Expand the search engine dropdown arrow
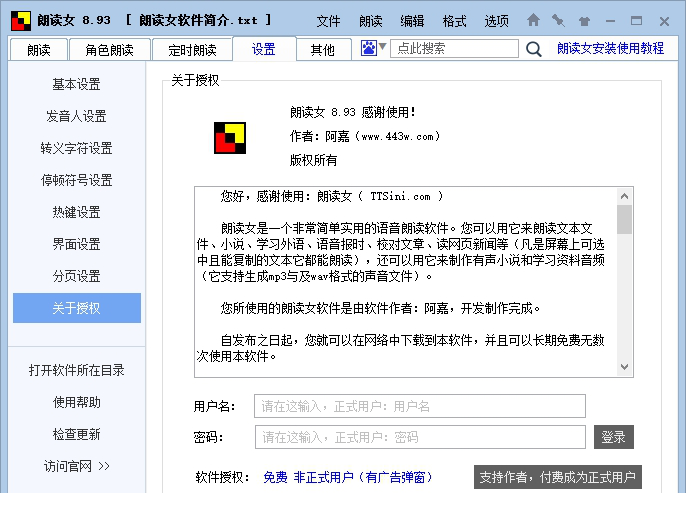 coord(382,46)
